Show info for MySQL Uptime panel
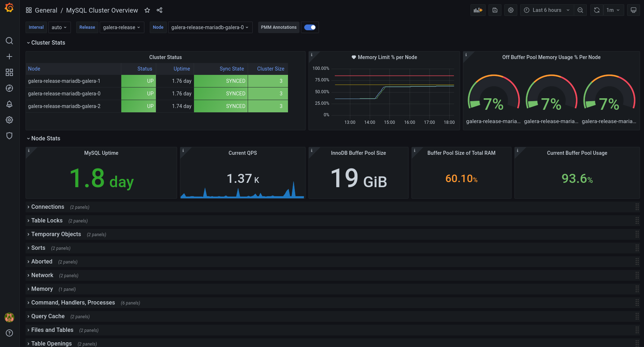Screen dimensions: 644x347 coord(29,150)
